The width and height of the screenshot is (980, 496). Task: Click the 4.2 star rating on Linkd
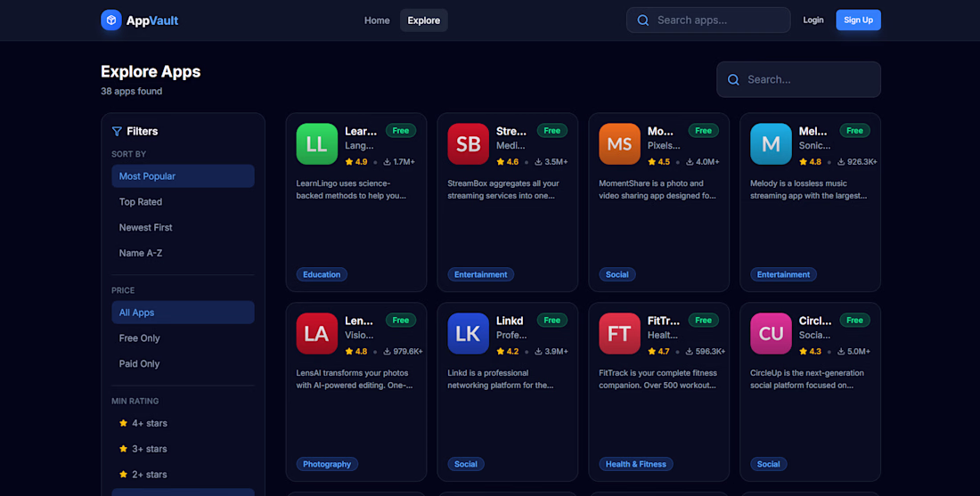pos(508,352)
